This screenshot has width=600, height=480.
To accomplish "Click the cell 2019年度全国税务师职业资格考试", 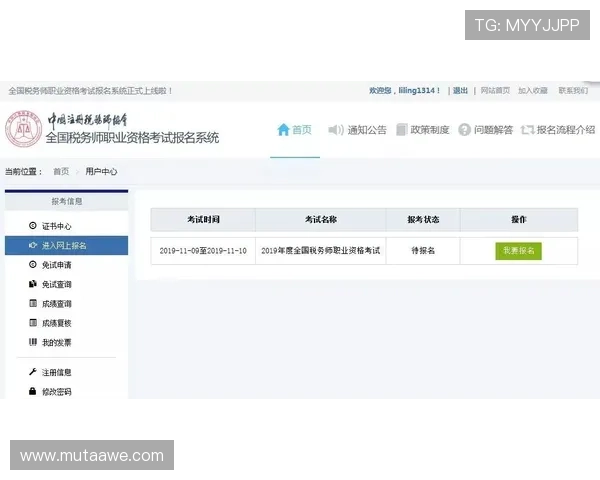I will [321, 251].
